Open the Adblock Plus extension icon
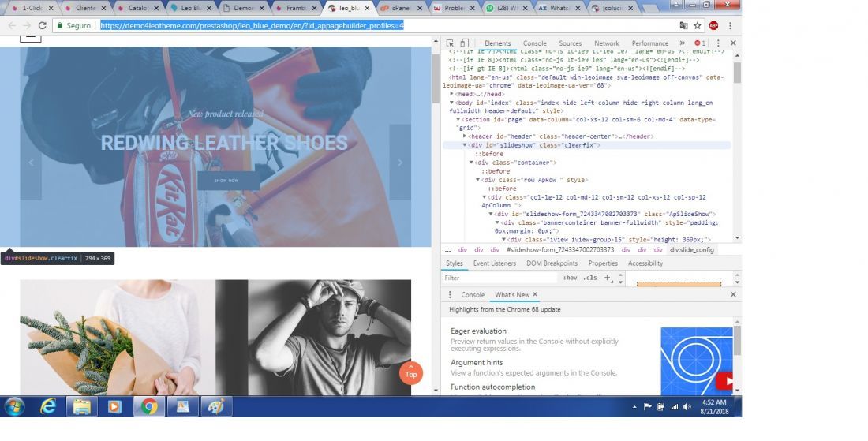 coord(713,25)
